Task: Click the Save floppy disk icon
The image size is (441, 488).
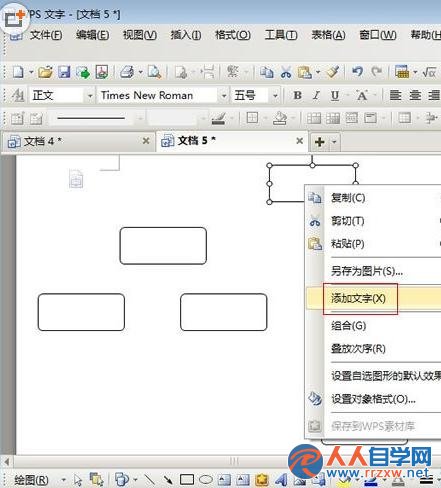Action: [64, 72]
